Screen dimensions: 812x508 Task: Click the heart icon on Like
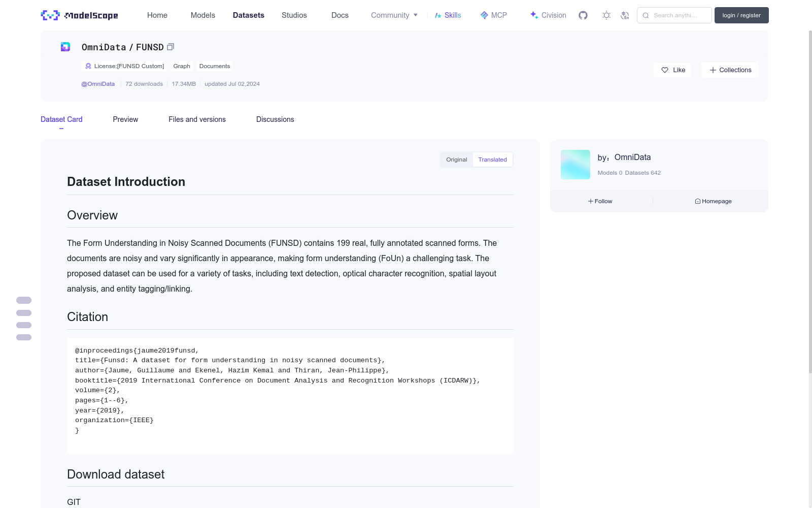(x=665, y=70)
